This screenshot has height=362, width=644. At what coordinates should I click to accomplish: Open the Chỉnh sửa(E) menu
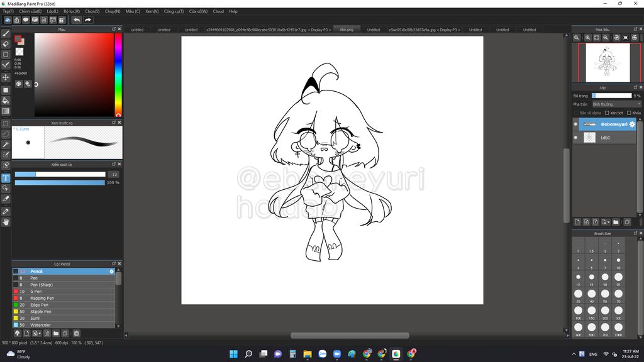pos(30,11)
